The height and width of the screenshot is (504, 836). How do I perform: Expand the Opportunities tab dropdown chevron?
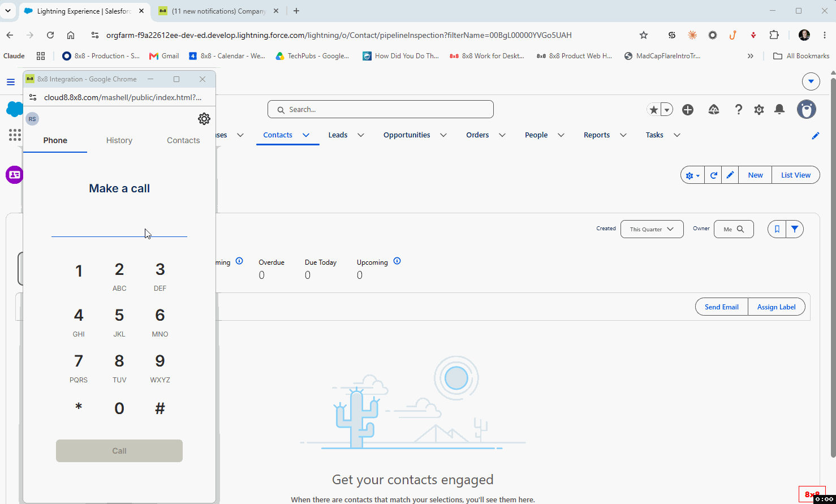[x=443, y=135]
